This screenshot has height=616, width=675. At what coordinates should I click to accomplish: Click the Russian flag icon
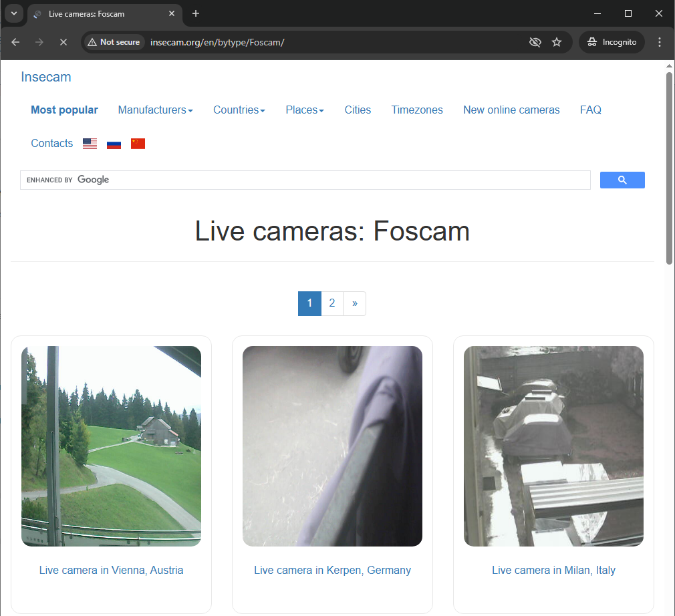[114, 143]
